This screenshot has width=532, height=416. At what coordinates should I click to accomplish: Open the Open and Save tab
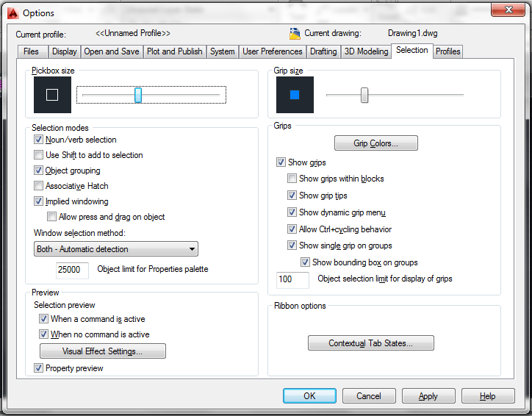pyautogui.click(x=111, y=51)
